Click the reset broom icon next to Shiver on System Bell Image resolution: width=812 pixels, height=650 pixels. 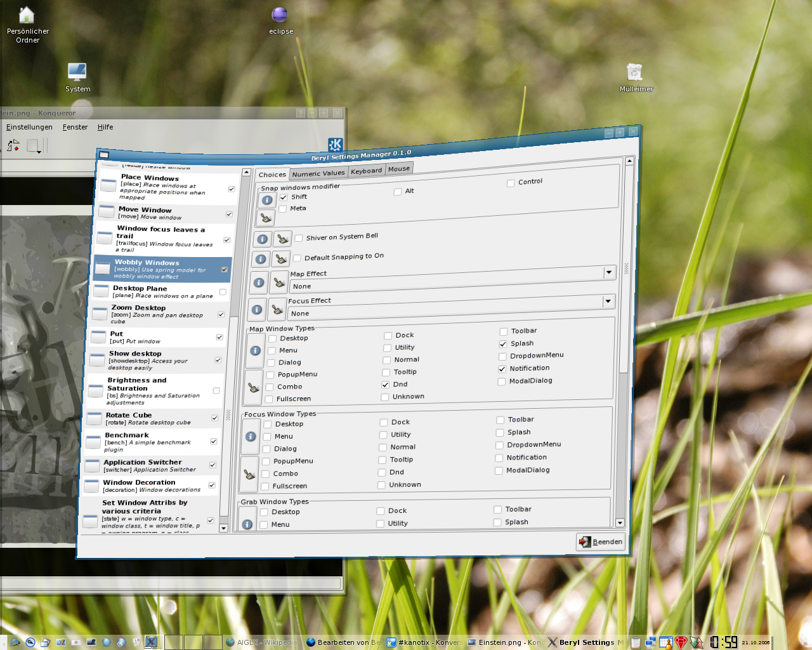pos(282,239)
